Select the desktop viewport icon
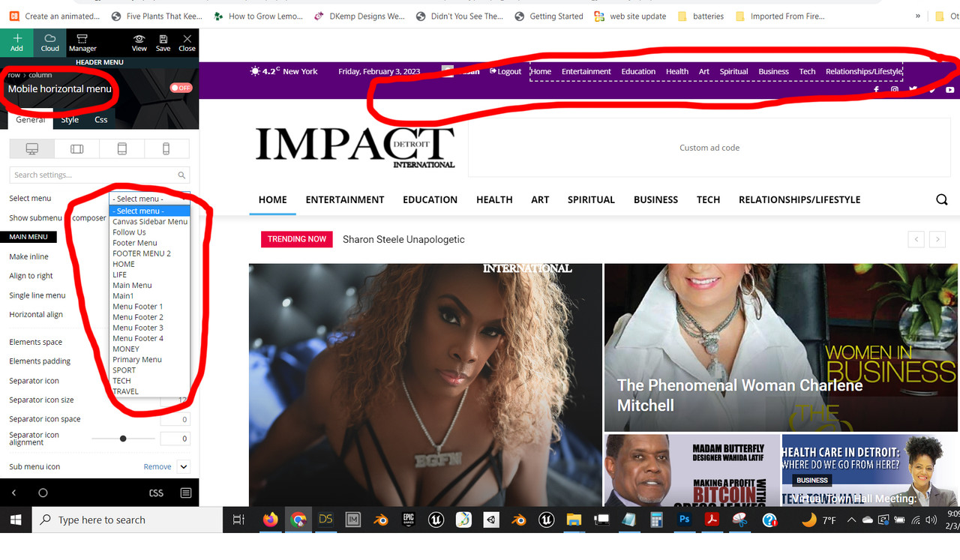Viewport: 960px width, 560px height. [32, 149]
